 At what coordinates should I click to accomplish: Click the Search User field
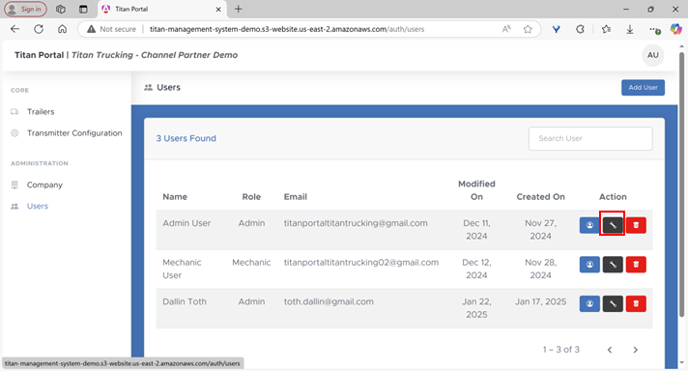[590, 139]
